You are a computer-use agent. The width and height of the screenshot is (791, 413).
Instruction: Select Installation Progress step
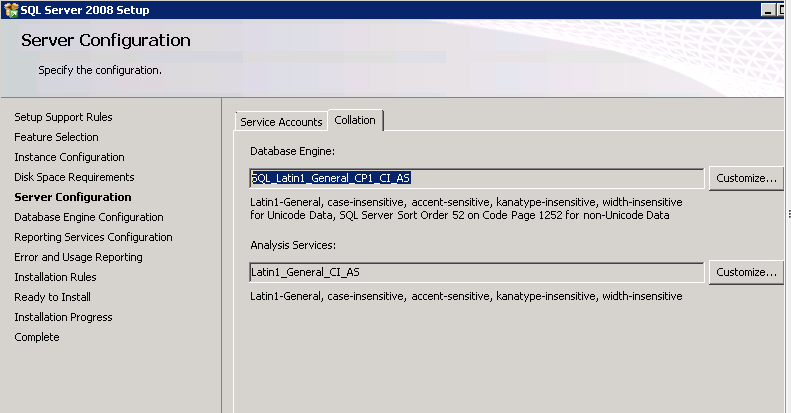click(x=63, y=317)
